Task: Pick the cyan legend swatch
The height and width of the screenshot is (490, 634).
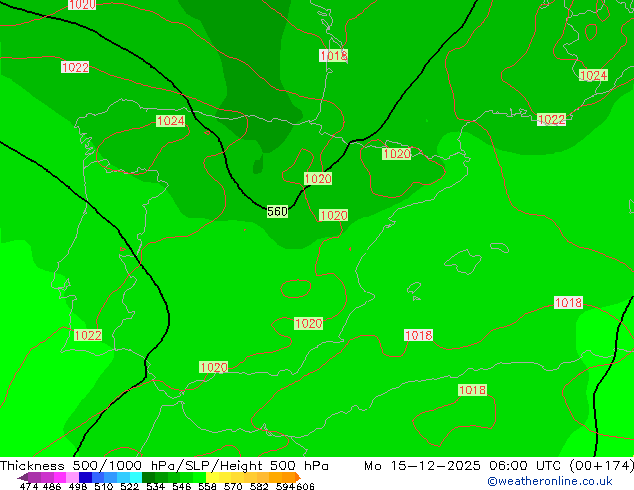Action: pyautogui.click(x=136, y=477)
